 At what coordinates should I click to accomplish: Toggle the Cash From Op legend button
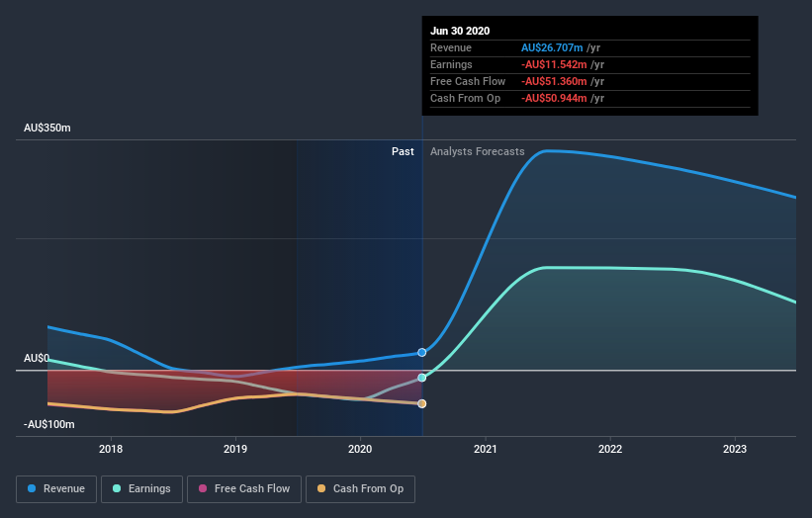(360, 489)
